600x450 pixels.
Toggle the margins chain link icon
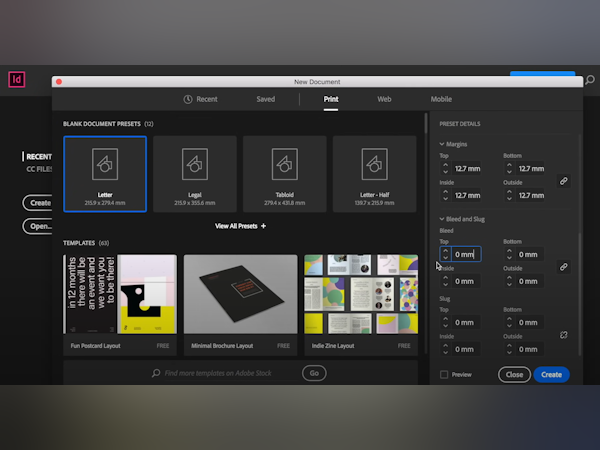[x=563, y=181]
